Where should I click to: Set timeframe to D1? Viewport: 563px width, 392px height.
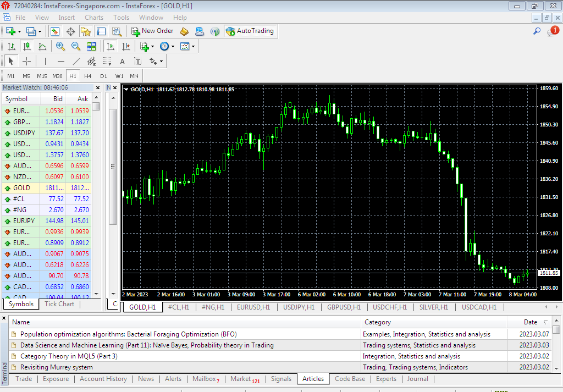pyautogui.click(x=103, y=76)
